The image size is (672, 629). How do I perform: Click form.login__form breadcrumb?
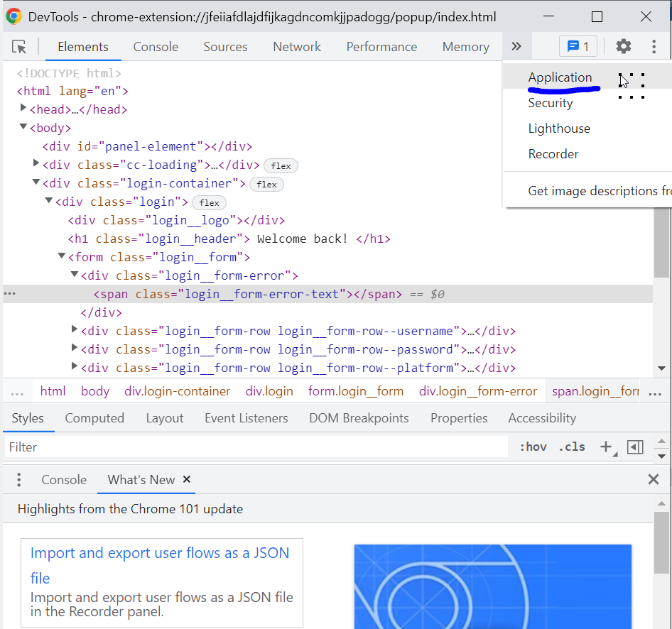[356, 391]
